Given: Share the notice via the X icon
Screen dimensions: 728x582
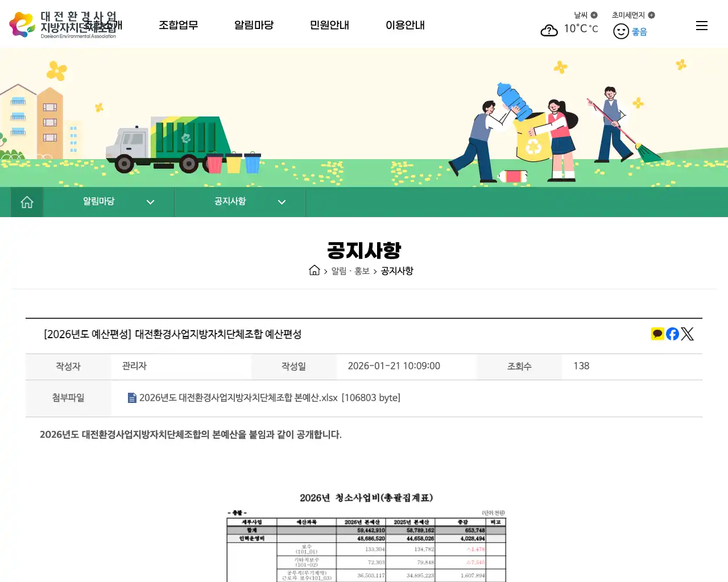Looking at the screenshot, I should pyautogui.click(x=687, y=334).
